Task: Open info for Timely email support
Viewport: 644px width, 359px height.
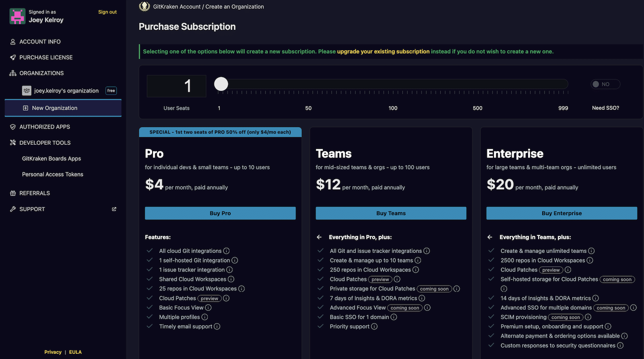Action: (x=217, y=326)
